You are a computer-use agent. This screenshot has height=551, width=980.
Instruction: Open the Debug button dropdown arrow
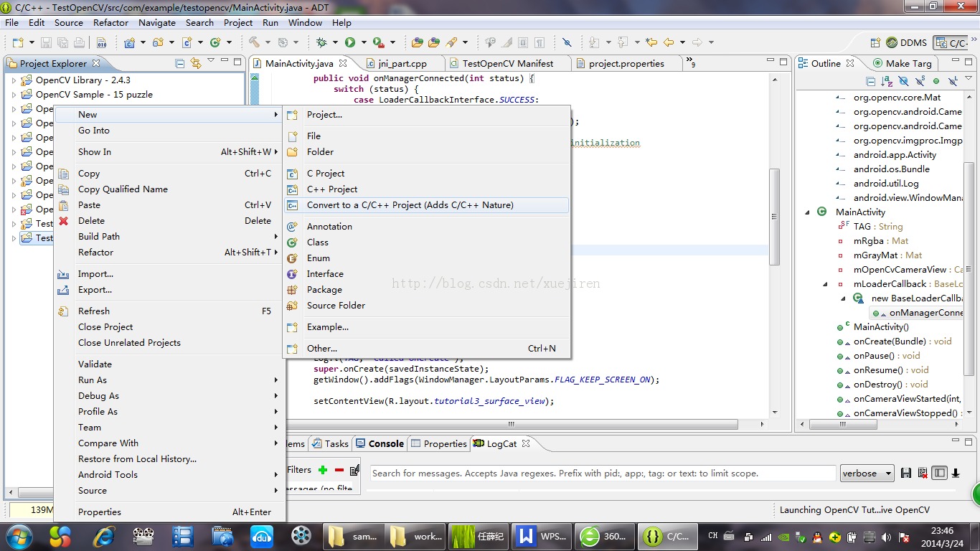point(336,42)
